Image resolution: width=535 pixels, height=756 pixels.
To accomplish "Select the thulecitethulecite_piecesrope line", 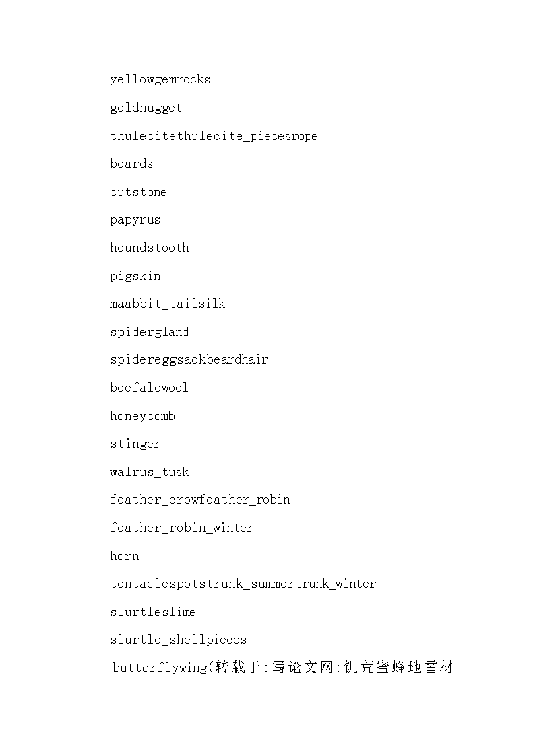I will click(x=214, y=136).
